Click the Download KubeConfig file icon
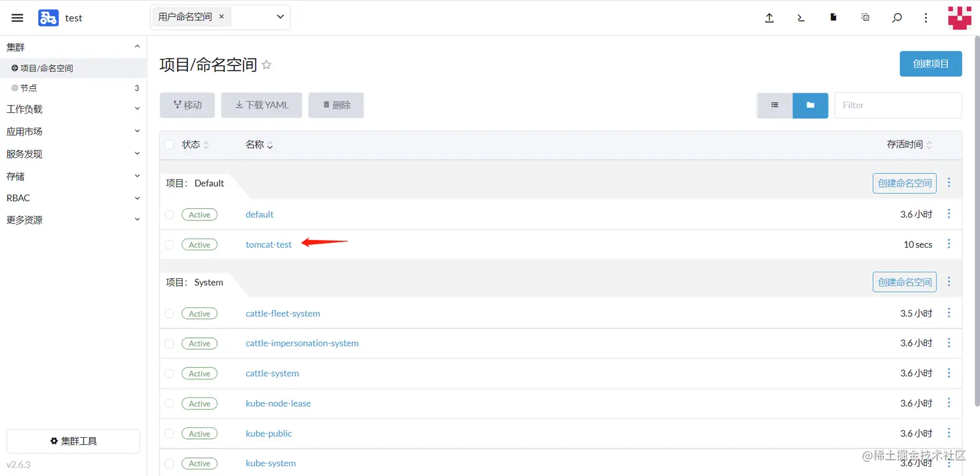 (x=834, y=18)
